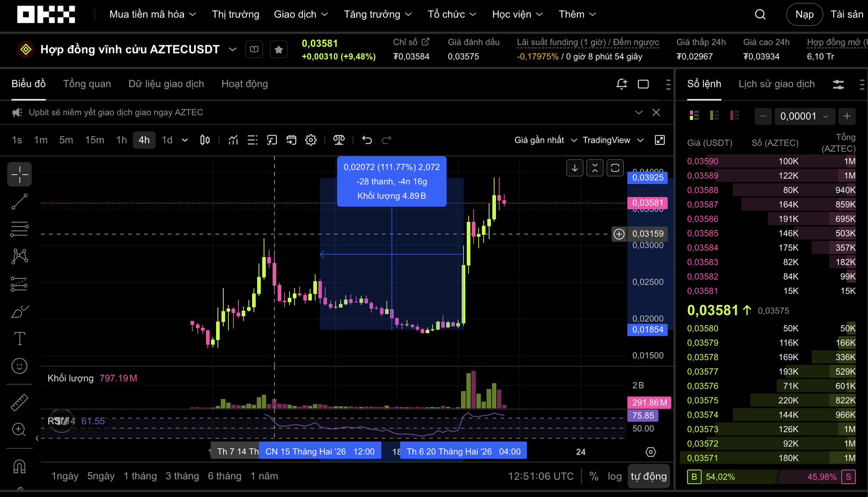Switch to Tổng quan tab

(x=87, y=84)
